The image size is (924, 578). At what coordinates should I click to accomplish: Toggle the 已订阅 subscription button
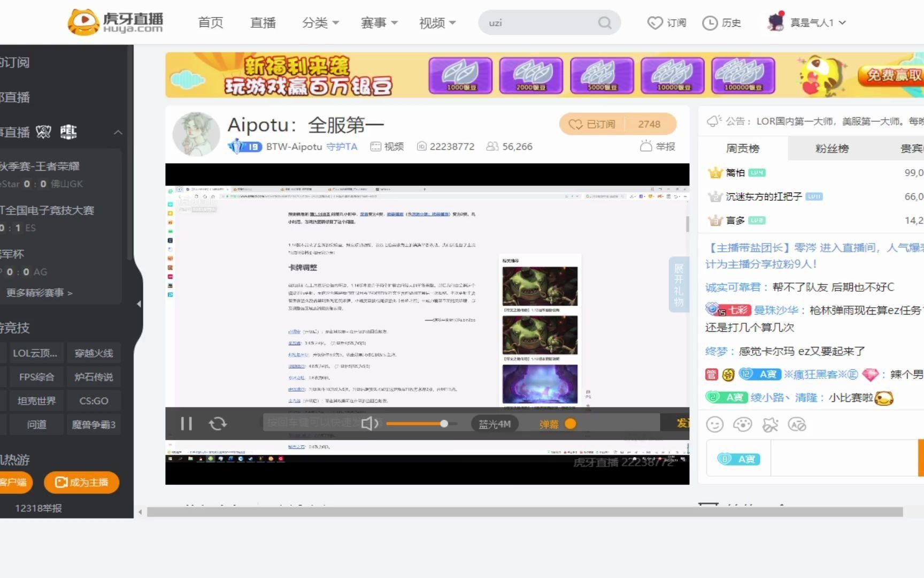pos(592,124)
